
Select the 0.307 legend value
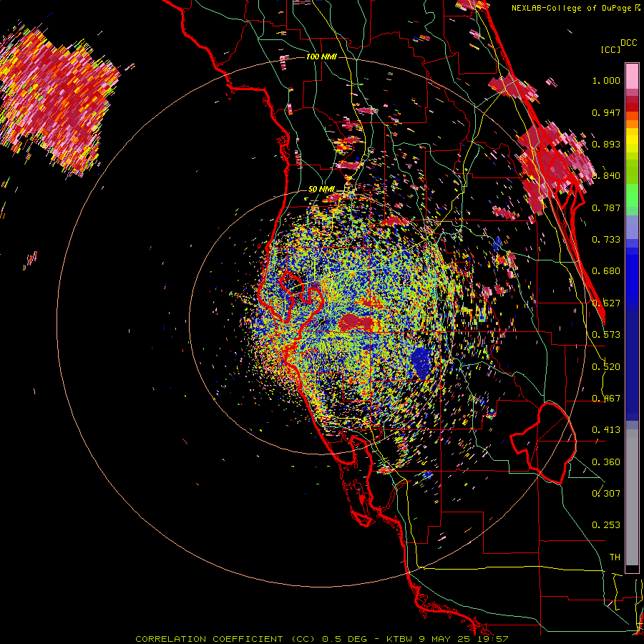point(606,494)
